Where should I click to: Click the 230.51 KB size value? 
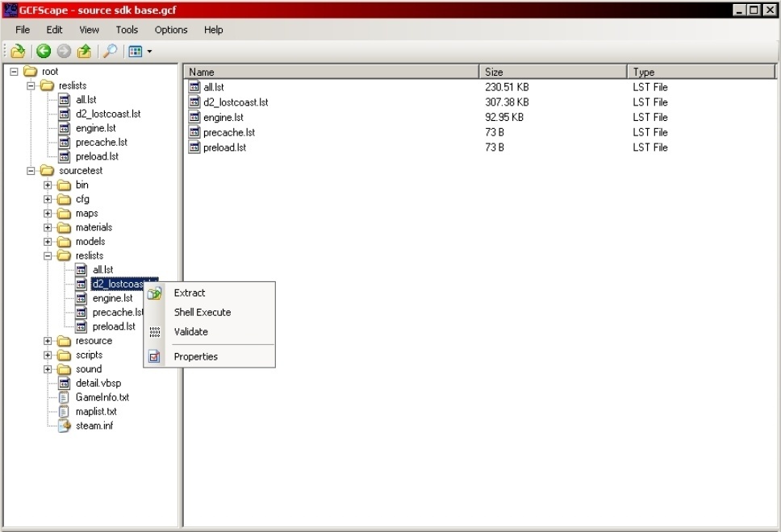[x=507, y=87]
